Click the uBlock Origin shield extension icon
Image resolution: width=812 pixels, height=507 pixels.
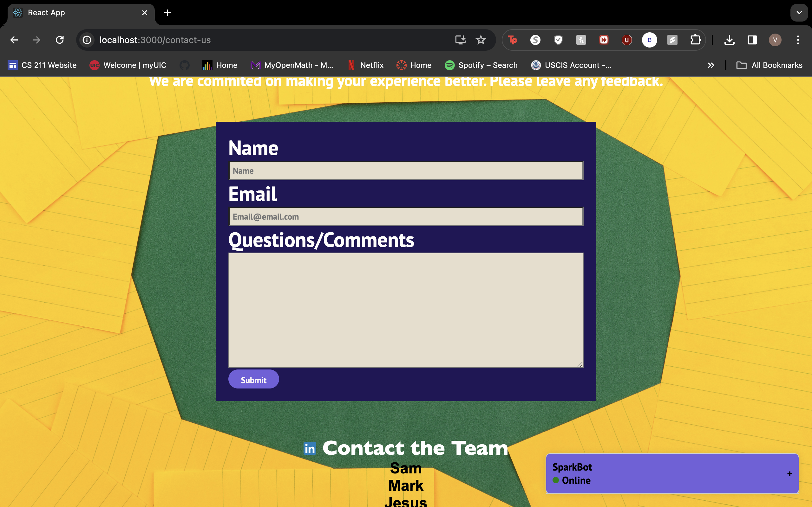(x=626, y=40)
